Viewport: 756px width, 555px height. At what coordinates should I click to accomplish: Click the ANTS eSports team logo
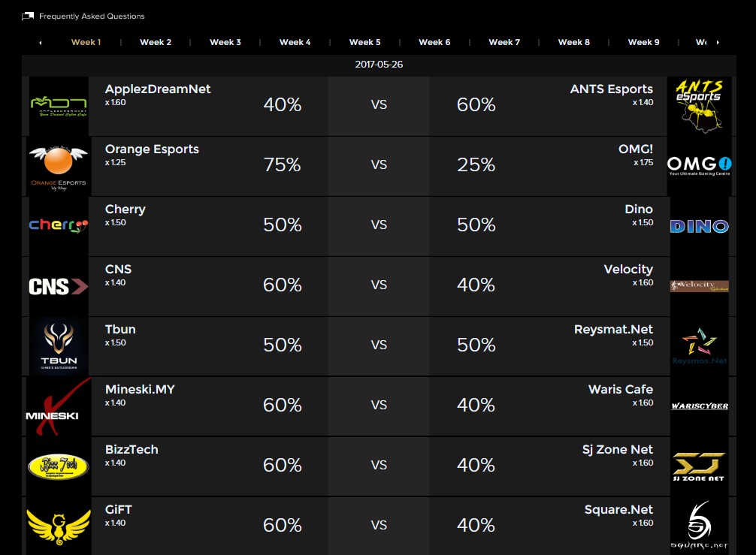point(699,106)
